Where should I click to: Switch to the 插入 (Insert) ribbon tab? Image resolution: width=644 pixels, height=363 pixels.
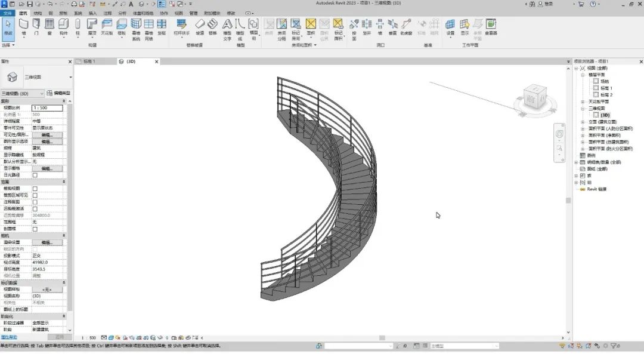(92, 13)
